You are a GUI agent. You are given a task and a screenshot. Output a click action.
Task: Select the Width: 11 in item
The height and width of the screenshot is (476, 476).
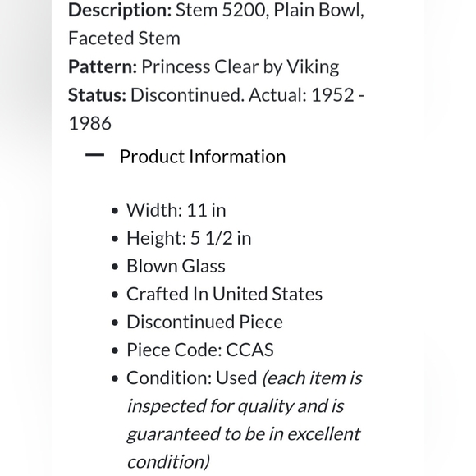(x=176, y=210)
